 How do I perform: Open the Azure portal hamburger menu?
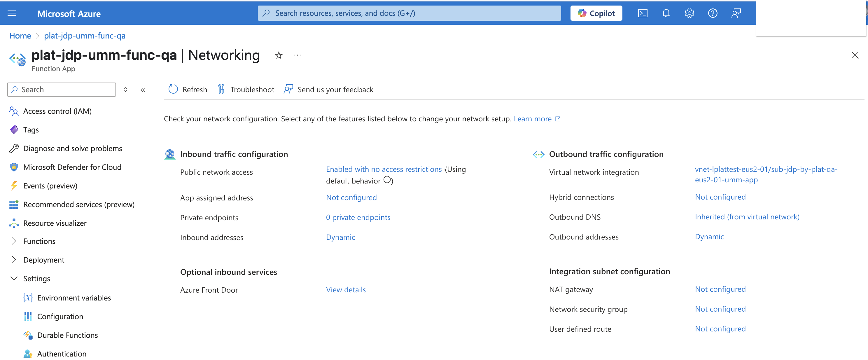point(12,13)
